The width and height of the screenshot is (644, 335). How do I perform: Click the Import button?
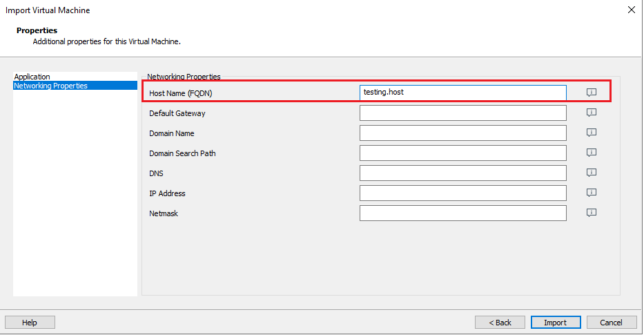point(556,323)
